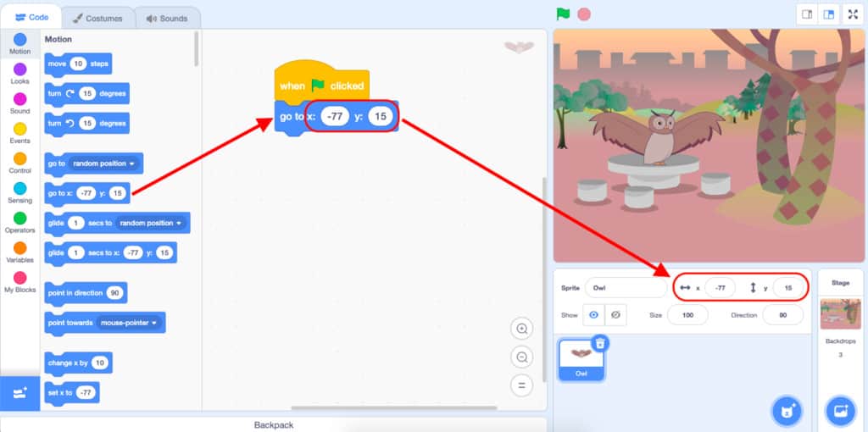Select the Motion block category
This screenshot has width=868, height=432.
click(x=20, y=44)
